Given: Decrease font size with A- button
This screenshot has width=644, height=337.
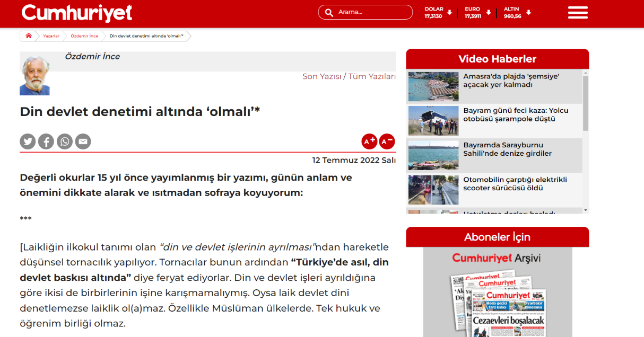Looking at the screenshot, I should coord(387,141).
